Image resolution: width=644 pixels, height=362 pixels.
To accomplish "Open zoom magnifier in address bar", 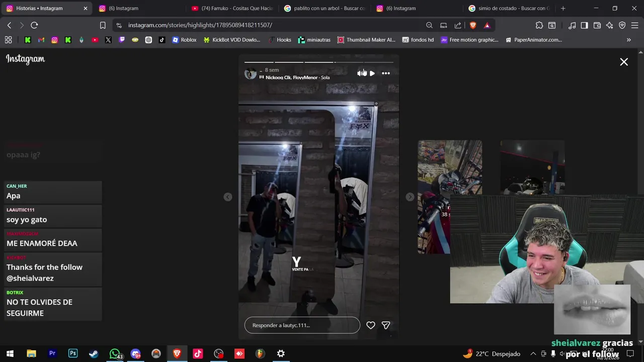I will tap(429, 25).
